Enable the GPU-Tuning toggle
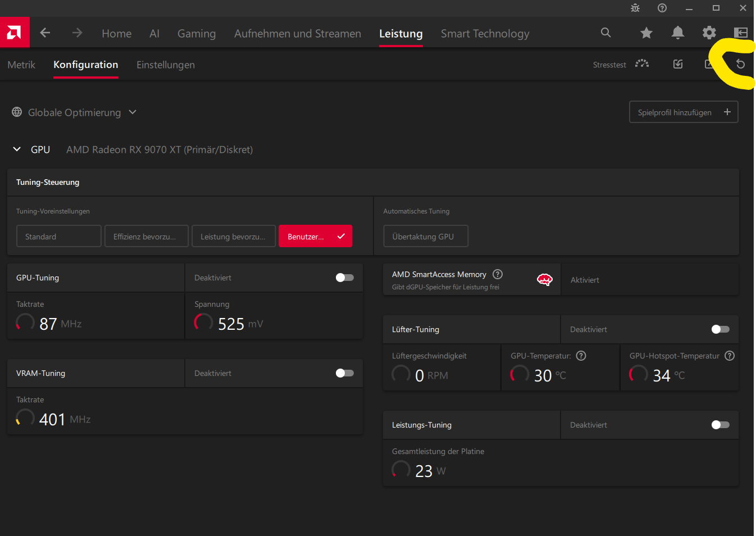Image resolution: width=756 pixels, height=536 pixels. coord(344,278)
